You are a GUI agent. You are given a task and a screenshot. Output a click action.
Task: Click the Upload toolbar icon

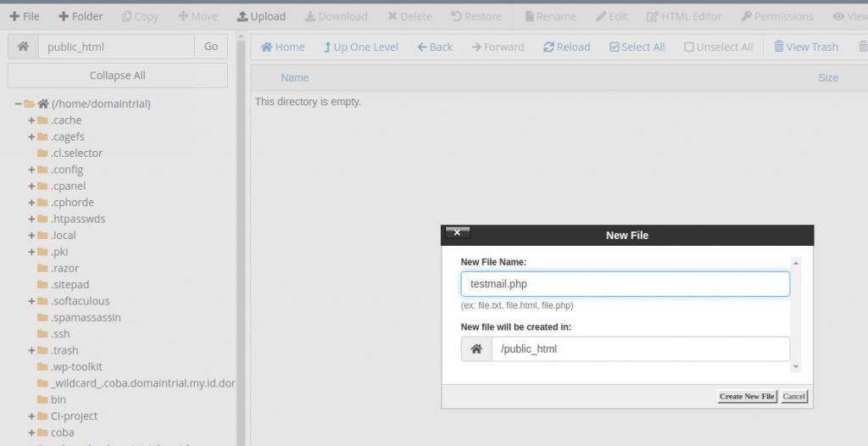261,16
